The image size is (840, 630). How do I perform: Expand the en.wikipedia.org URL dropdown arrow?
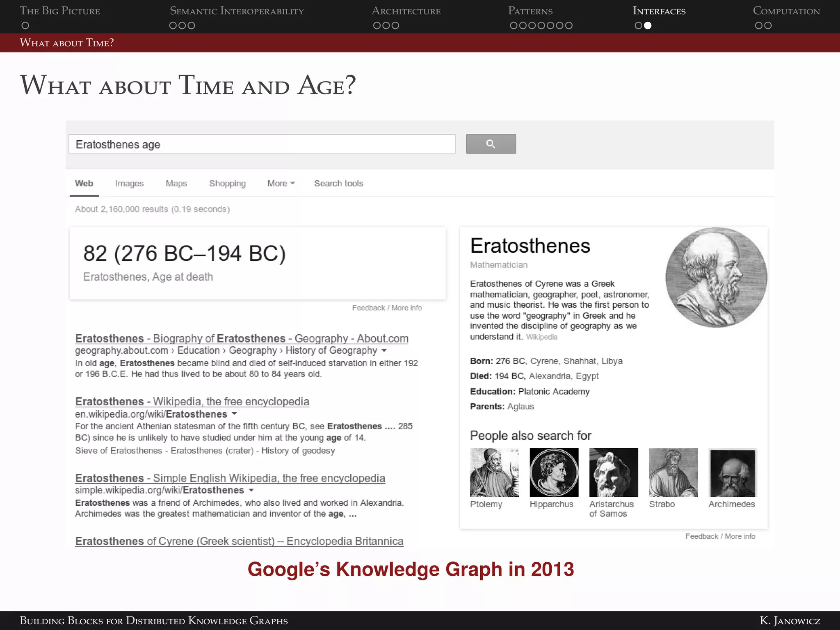(234, 413)
